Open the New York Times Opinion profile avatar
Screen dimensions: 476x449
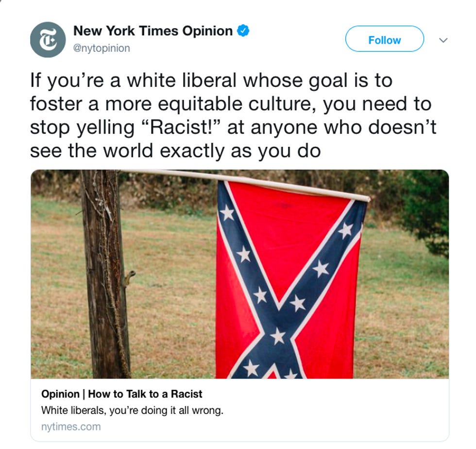coord(48,40)
